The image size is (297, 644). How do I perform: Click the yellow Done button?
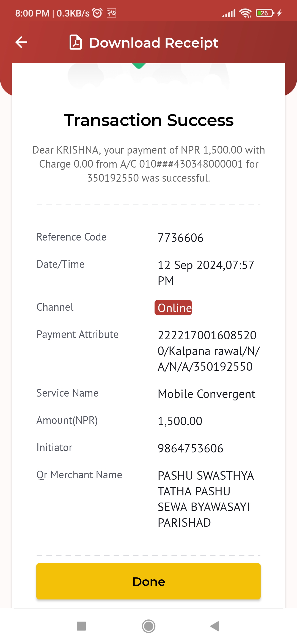[148, 581]
